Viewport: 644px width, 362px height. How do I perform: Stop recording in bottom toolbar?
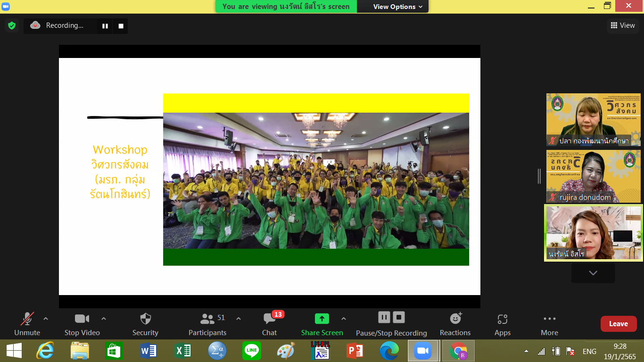click(399, 317)
